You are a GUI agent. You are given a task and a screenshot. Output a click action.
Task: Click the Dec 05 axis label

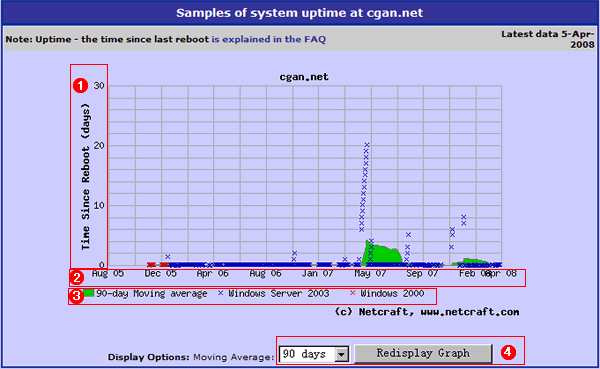[x=160, y=273]
